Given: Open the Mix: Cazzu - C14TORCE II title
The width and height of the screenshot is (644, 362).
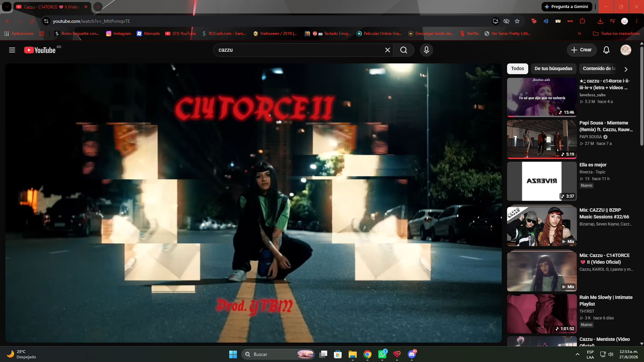Looking at the screenshot, I should tap(604, 259).
